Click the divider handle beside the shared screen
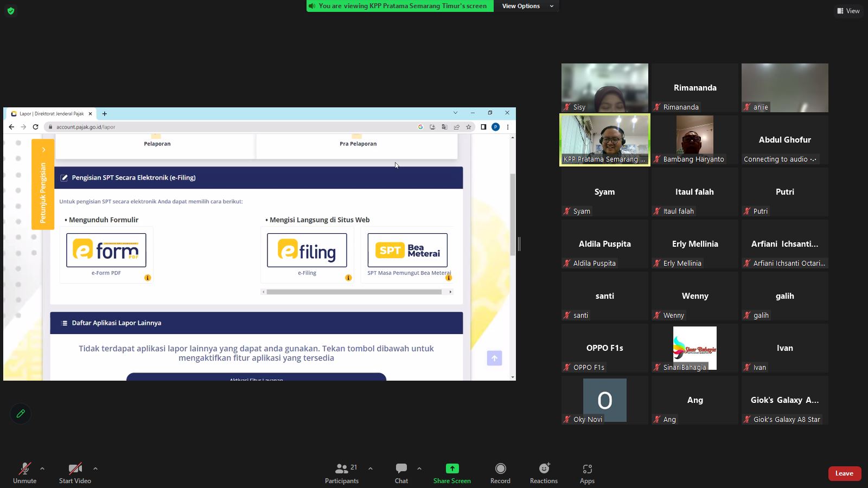The image size is (868, 488). pyautogui.click(x=519, y=244)
